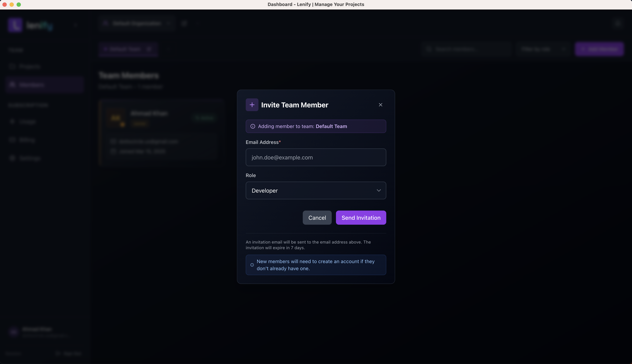
Task: Click the Settings icon in the sidebar
Action: click(x=13, y=158)
